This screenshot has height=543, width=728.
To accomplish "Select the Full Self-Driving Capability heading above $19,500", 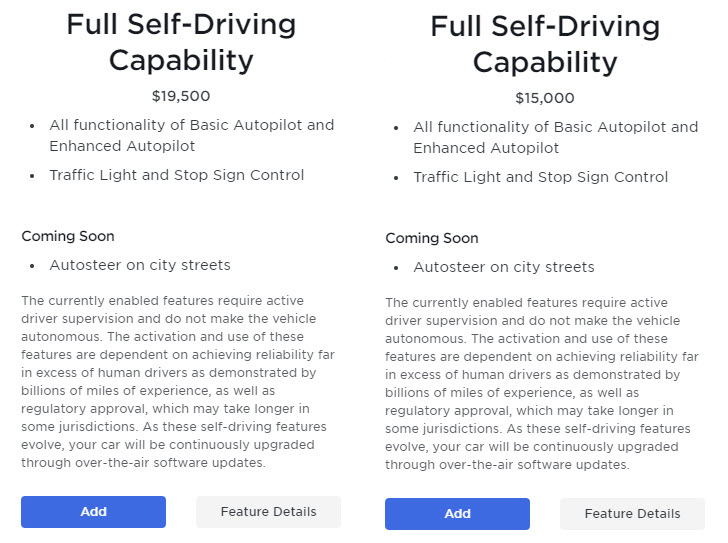I will [181, 42].
